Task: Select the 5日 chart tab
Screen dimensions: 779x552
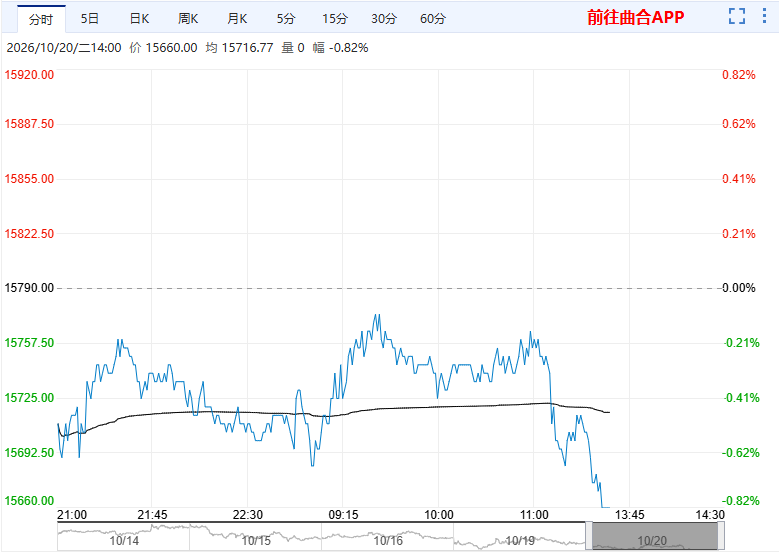Action: 90,19
